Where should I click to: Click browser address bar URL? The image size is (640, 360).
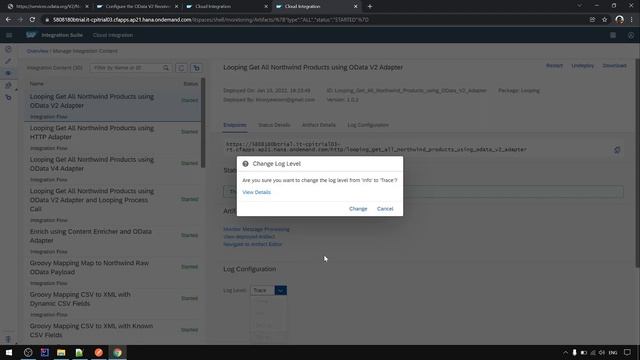[x=211, y=20]
